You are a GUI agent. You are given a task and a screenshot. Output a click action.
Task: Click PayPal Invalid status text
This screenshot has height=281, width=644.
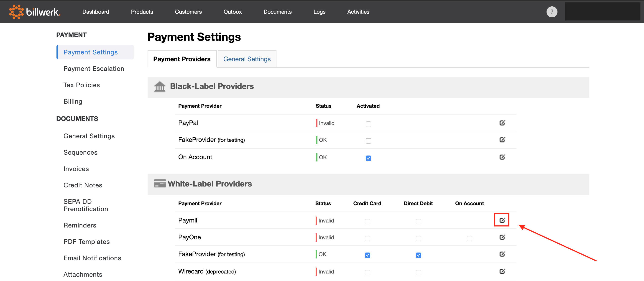[327, 123]
